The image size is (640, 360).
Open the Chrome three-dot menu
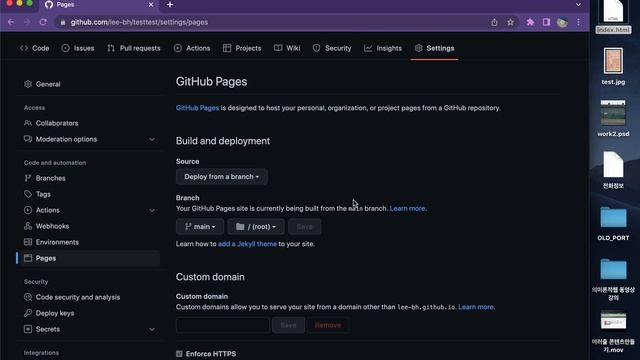[578, 22]
